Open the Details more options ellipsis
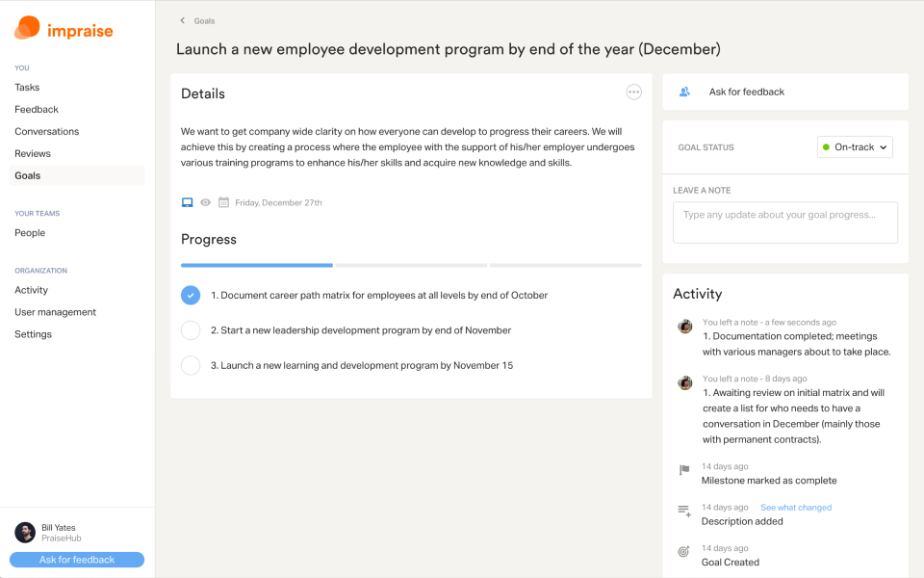Image resolution: width=924 pixels, height=578 pixels. (633, 92)
